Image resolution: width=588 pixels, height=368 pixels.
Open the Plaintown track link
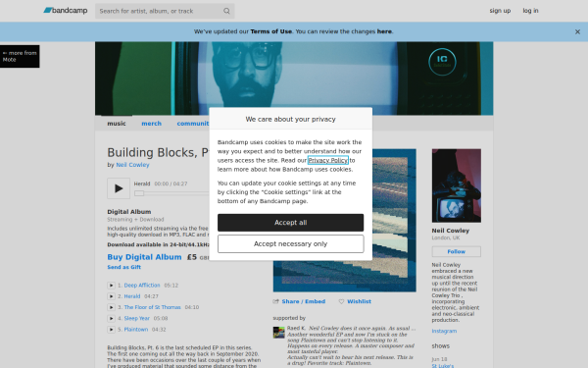(x=136, y=330)
